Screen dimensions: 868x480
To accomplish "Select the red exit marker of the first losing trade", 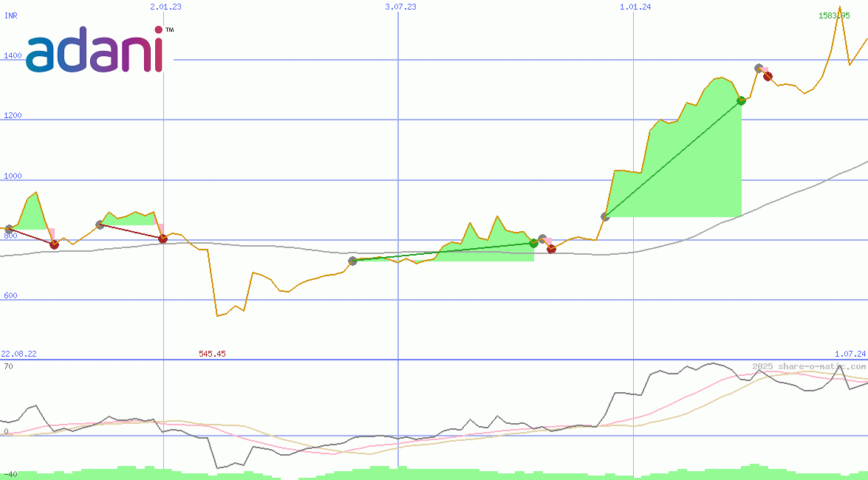I will 54,244.
